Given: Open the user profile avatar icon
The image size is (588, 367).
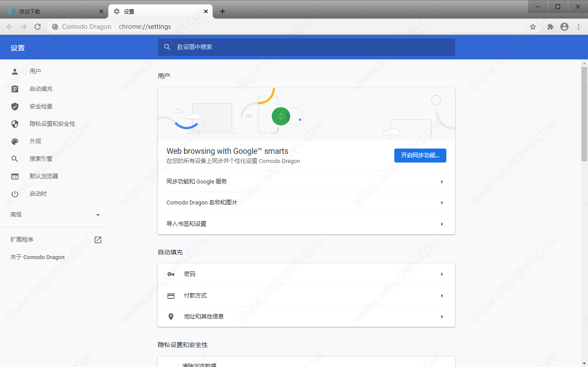Looking at the screenshot, I should click(564, 27).
